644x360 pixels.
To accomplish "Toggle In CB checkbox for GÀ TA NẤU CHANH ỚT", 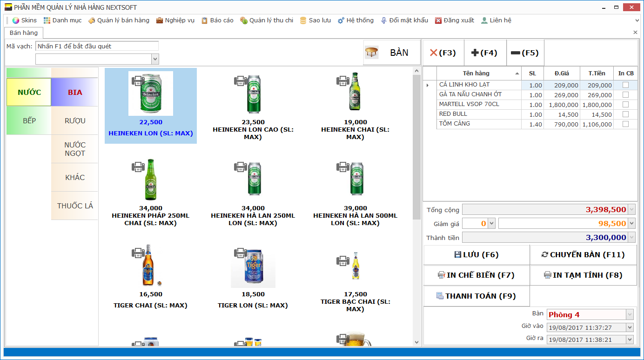I will [625, 95].
